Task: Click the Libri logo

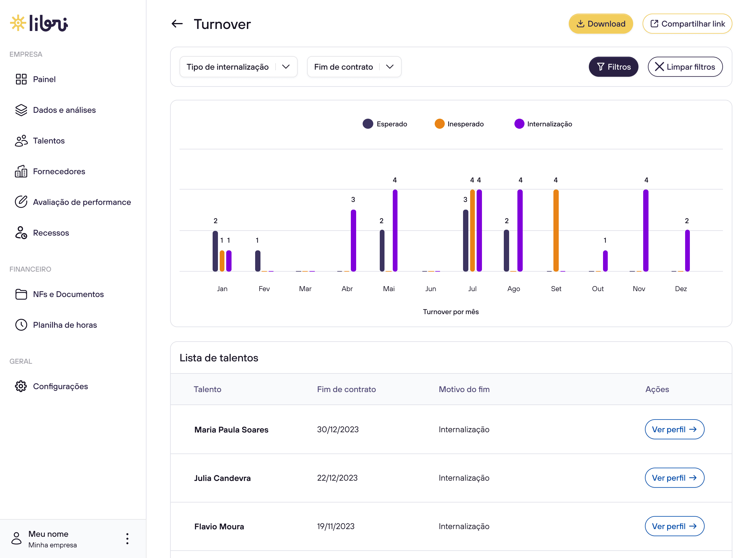Action: pos(39,23)
